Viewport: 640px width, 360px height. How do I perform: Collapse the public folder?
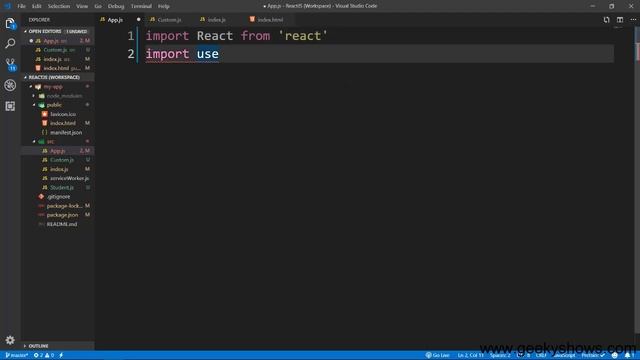point(54,105)
